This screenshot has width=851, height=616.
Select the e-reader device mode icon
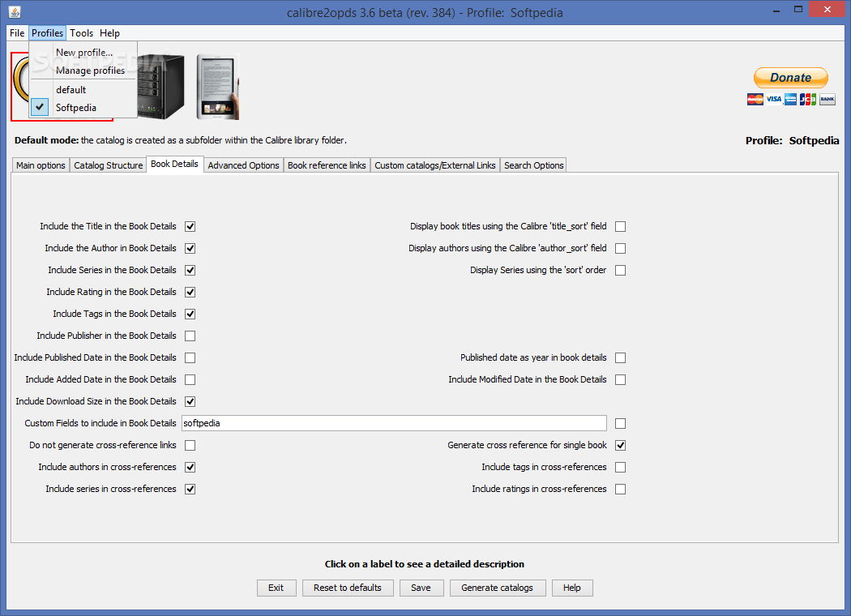tap(218, 86)
